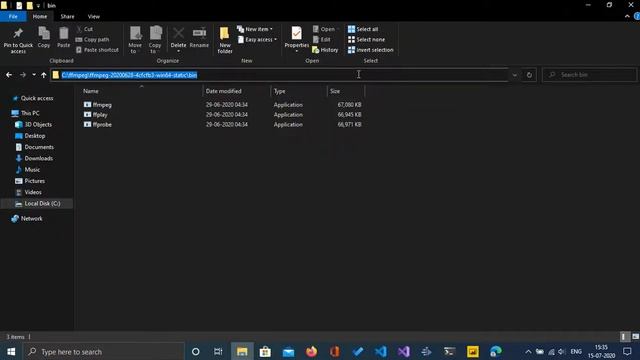Screen dimensions: 640x360
Task: Switch to Large icons view in status bar
Action: [x=635, y=337]
